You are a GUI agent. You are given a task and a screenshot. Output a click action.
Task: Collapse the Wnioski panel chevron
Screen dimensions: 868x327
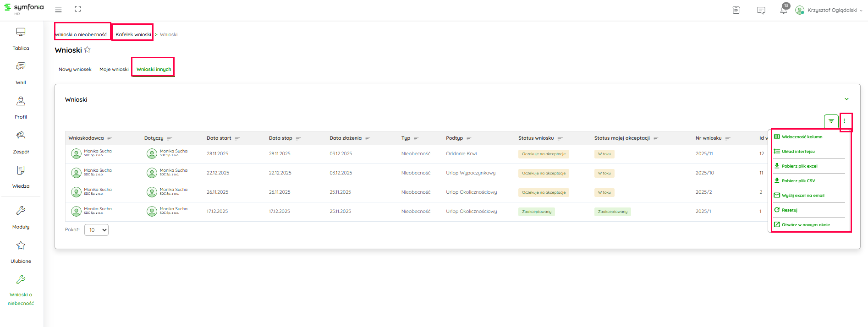coord(846,99)
